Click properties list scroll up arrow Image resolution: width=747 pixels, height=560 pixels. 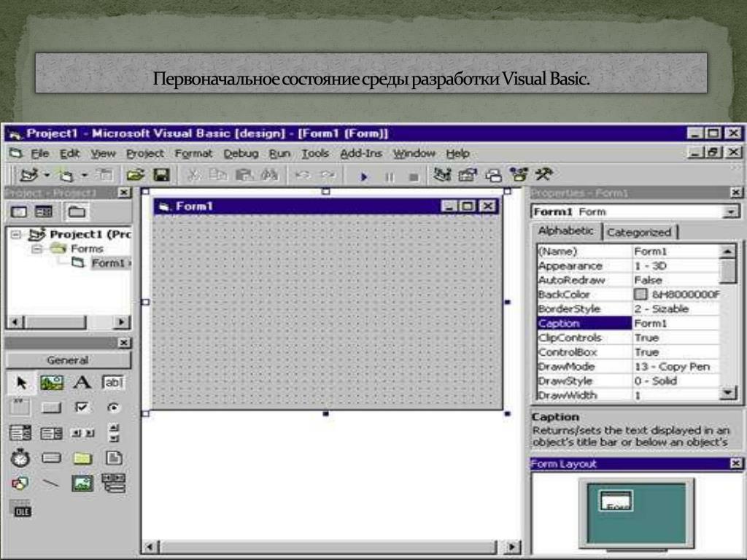coord(727,251)
